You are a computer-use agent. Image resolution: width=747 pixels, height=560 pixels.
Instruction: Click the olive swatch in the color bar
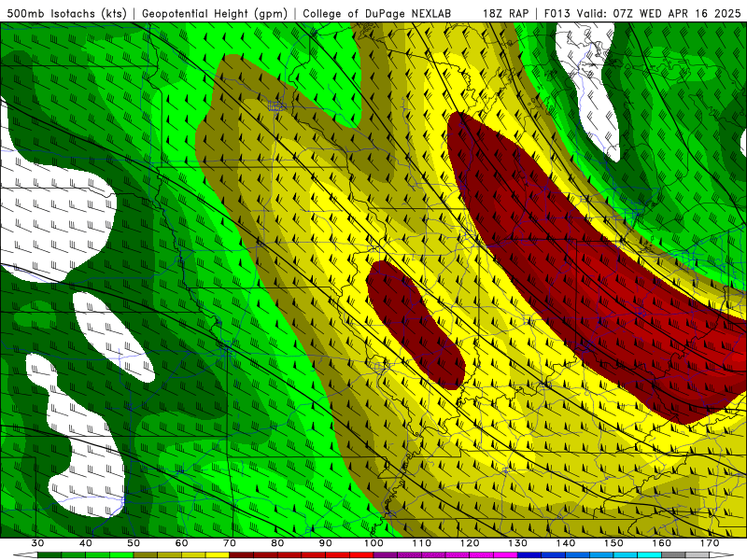[x=146, y=555]
